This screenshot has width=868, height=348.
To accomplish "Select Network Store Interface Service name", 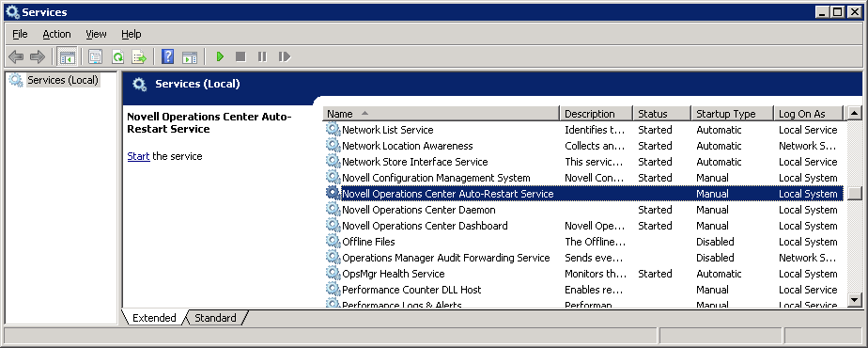I will 414,162.
